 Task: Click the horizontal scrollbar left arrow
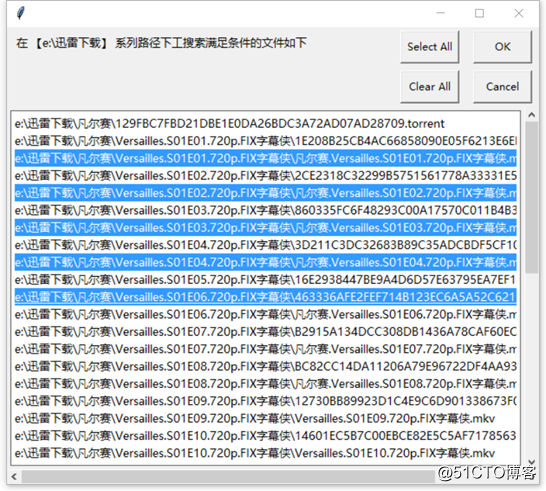pos(14,476)
